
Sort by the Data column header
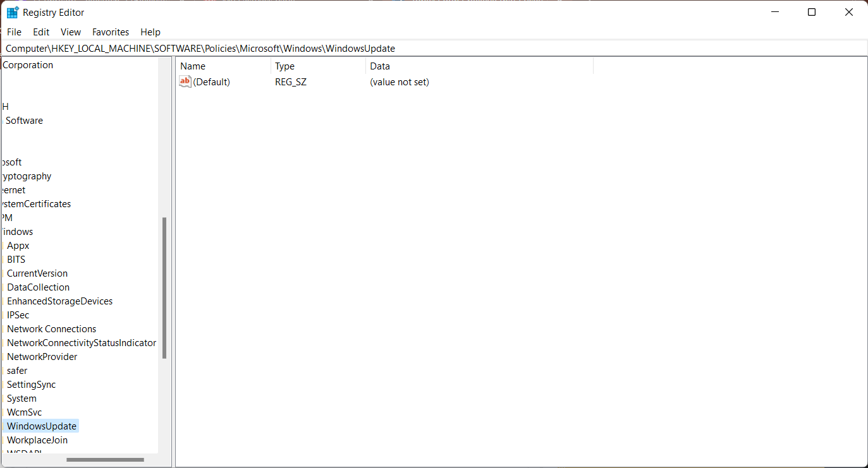[480, 66]
